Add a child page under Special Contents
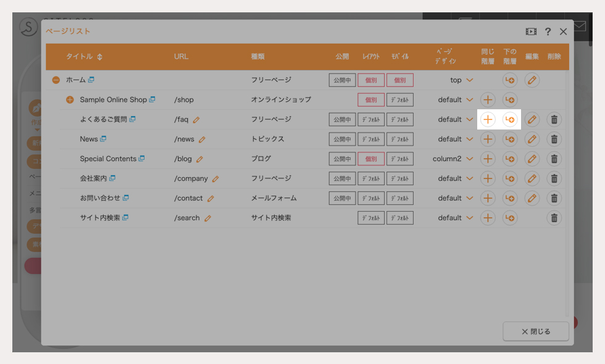Image resolution: width=605 pixels, height=364 pixels. point(510,159)
